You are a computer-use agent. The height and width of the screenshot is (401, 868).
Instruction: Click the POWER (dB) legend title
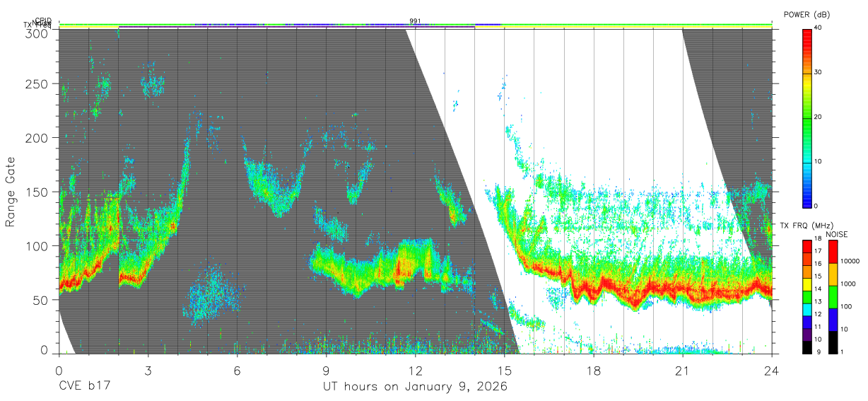pos(807,14)
